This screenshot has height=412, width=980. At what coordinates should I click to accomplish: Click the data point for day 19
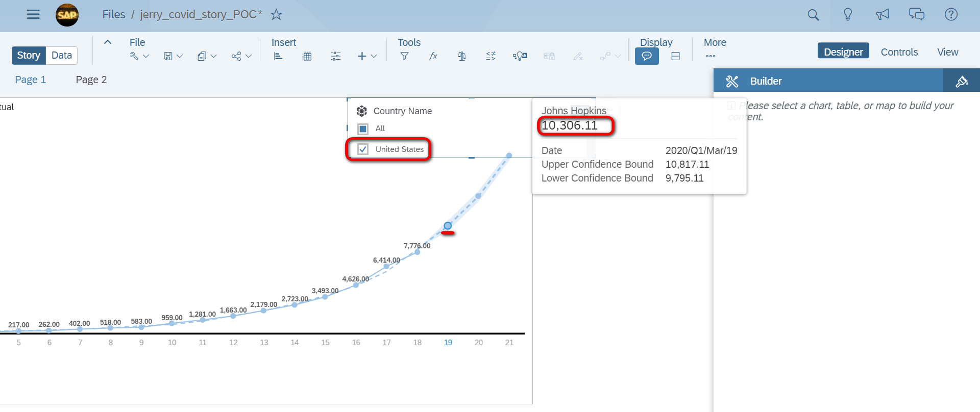(448, 226)
